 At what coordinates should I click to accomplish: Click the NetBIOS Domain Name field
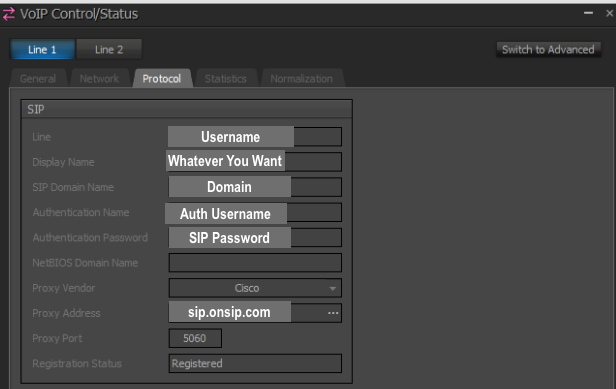[x=255, y=262]
